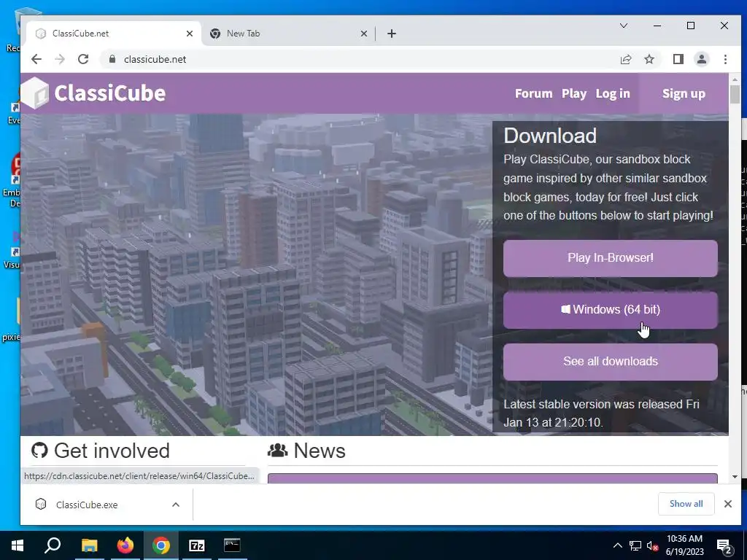The image size is (747, 560).
Task: Close the New Tab tab
Action: (363, 34)
